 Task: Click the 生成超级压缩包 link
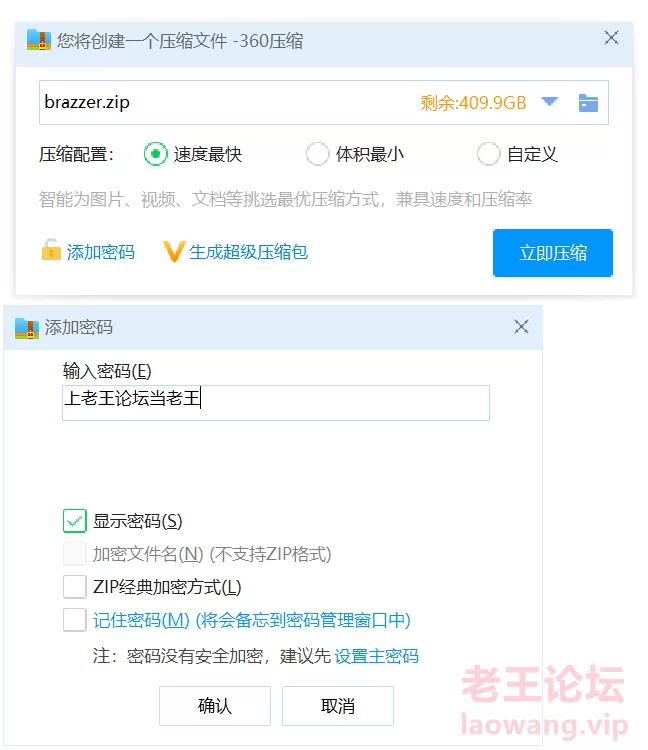tap(249, 252)
